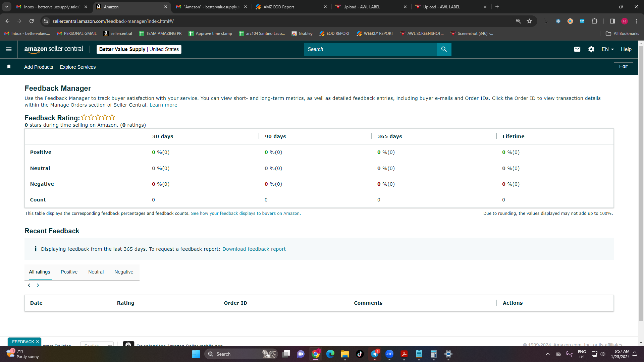Open File Explorer from the taskbar
Screen dimensions: 644x362
345,354
